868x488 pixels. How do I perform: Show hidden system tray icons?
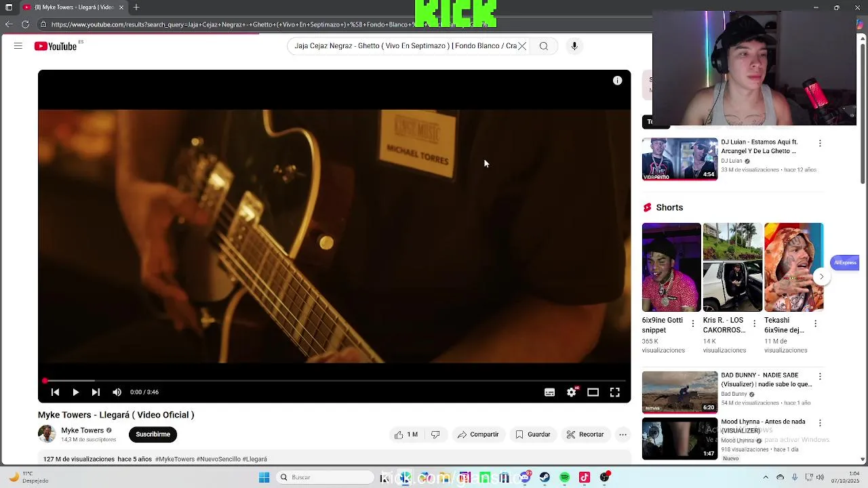pos(766,477)
